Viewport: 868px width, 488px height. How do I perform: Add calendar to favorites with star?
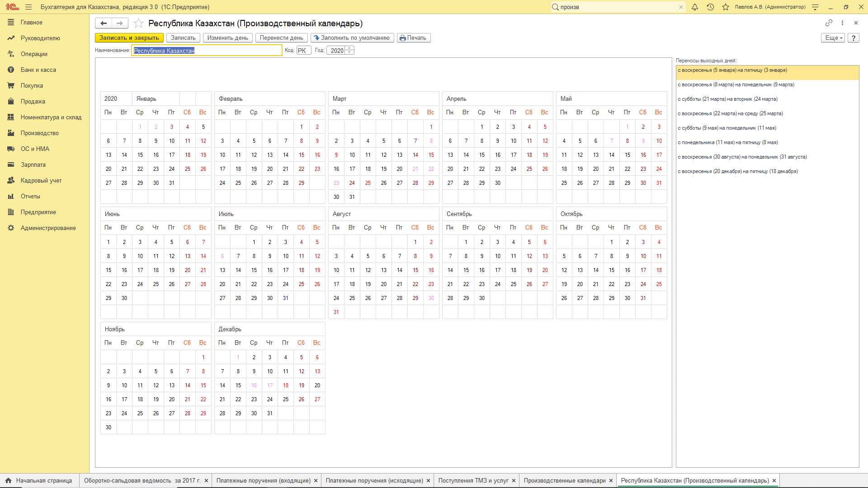tap(139, 23)
